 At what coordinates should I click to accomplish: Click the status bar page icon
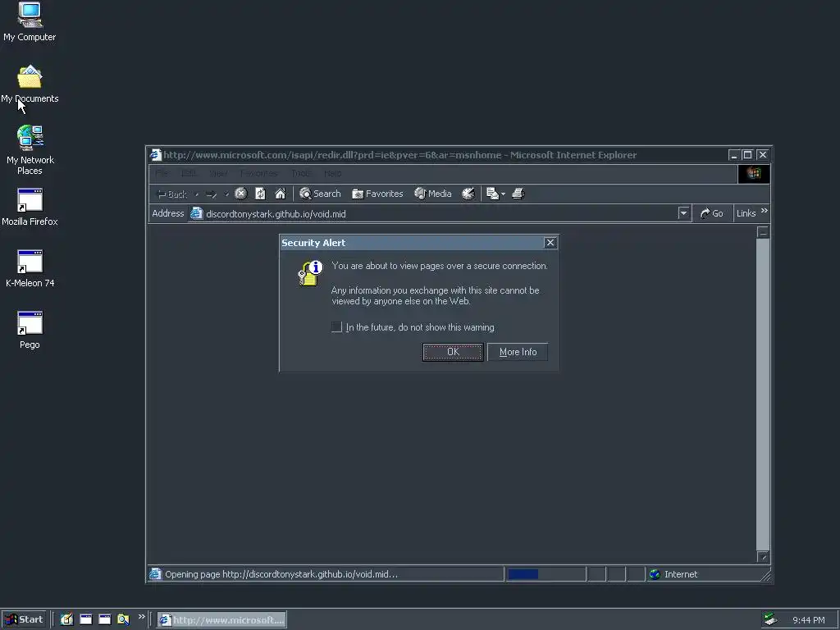(155, 573)
